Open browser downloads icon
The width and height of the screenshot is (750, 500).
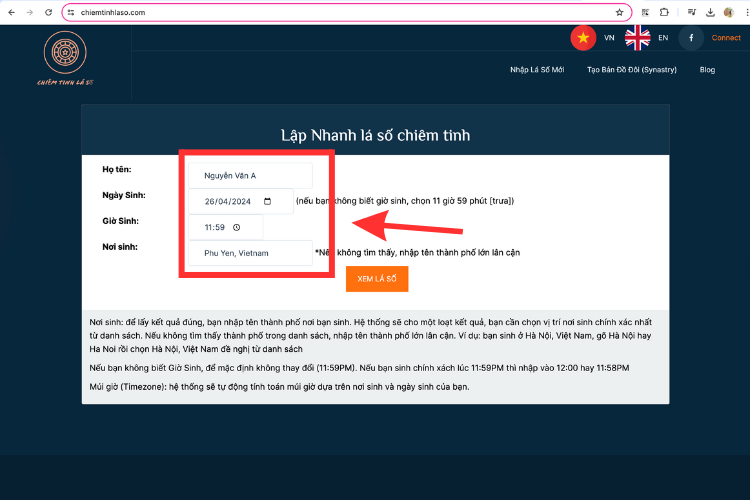(x=710, y=12)
